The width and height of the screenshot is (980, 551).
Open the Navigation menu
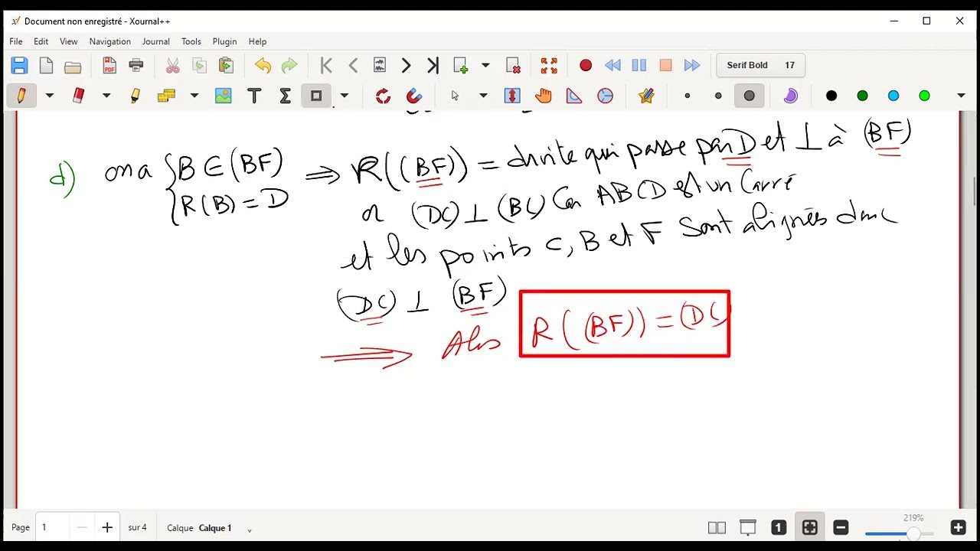[x=110, y=41]
